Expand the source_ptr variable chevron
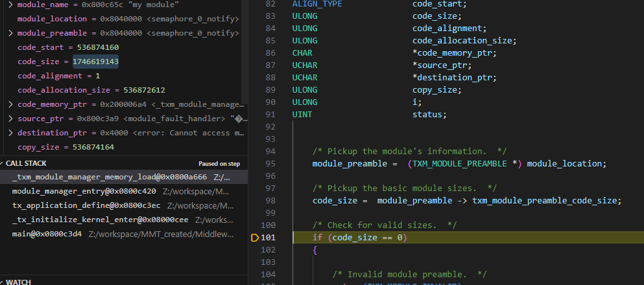Viewport: 644px width, 285px height. (10, 119)
